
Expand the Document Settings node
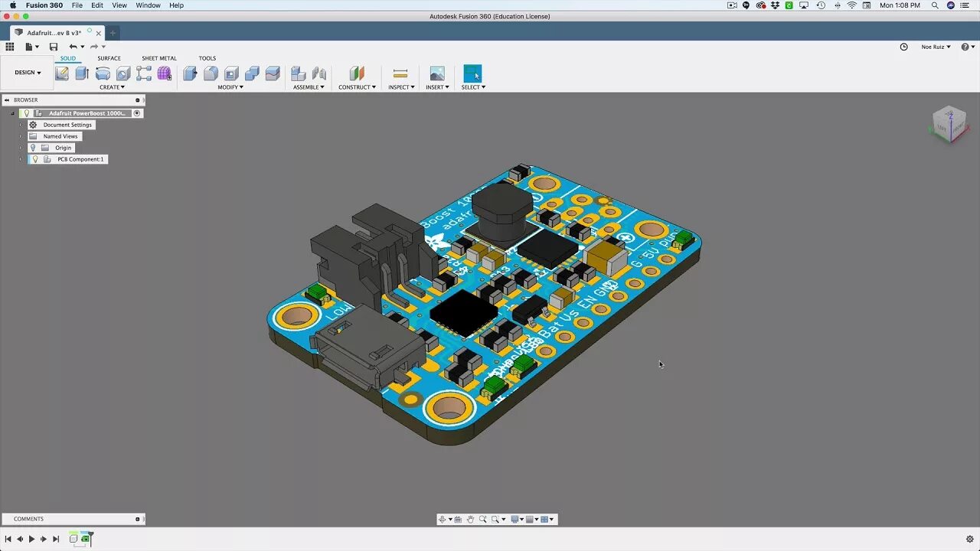pyautogui.click(x=21, y=125)
